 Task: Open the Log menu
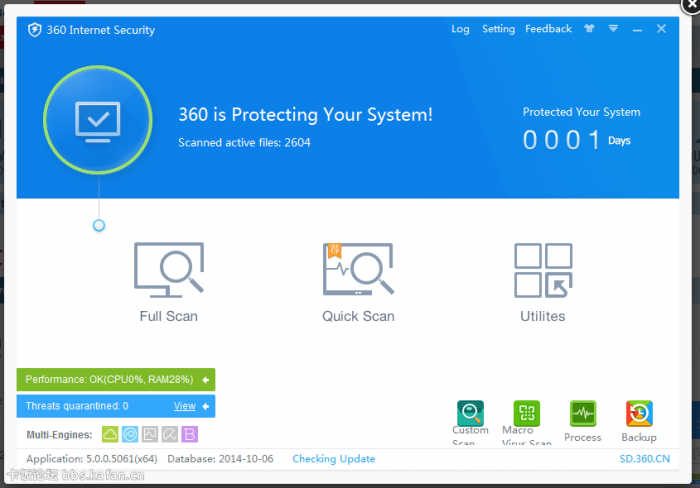pos(460,29)
